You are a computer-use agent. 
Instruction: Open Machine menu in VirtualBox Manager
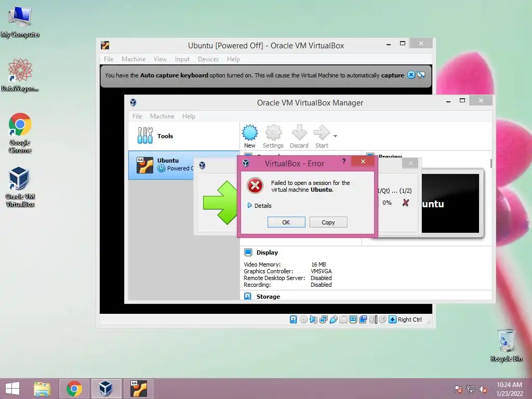(x=162, y=116)
